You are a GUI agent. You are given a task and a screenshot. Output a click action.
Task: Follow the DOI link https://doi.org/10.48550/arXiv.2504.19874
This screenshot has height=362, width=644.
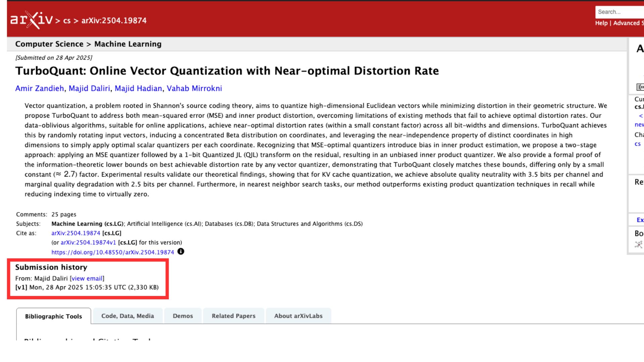pyautogui.click(x=113, y=252)
